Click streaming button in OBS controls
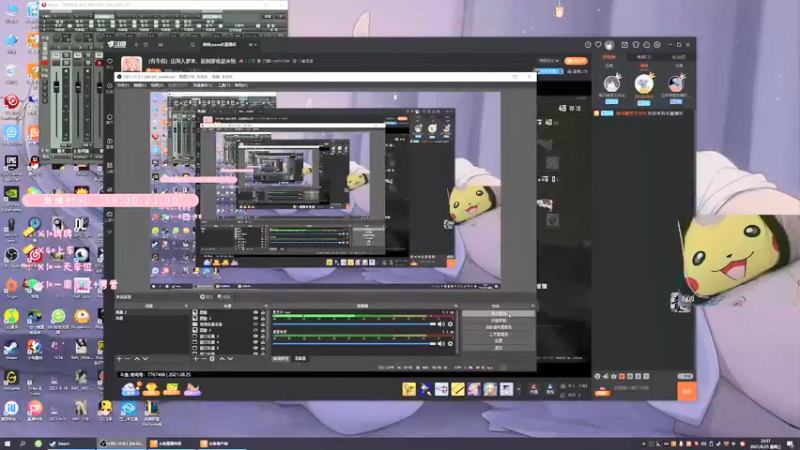800x450 pixels. 498,314
